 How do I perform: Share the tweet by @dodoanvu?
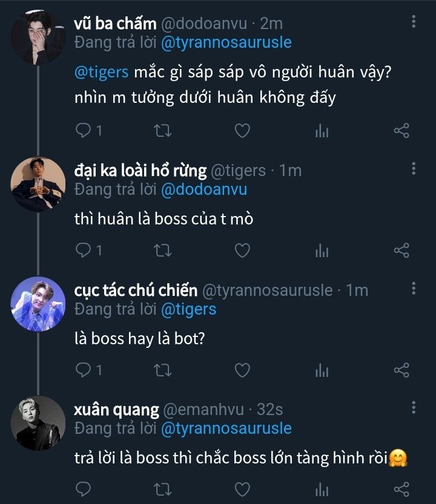(401, 130)
